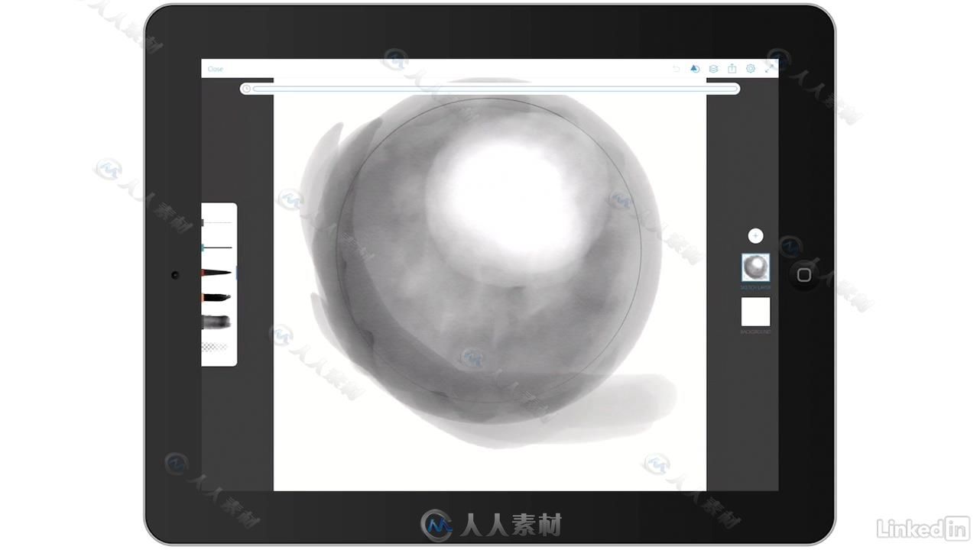Select the tapered marker brush
980x550 pixels.
pos(216,272)
